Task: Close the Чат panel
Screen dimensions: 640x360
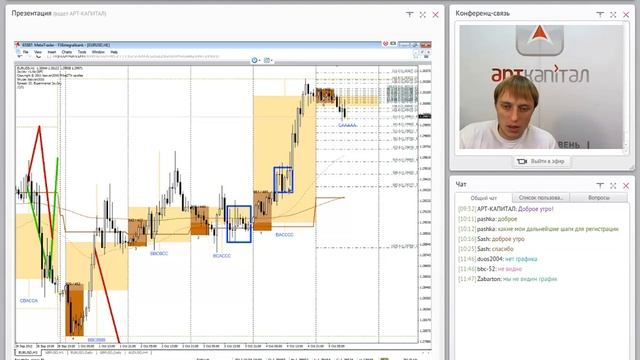Action: [x=626, y=185]
